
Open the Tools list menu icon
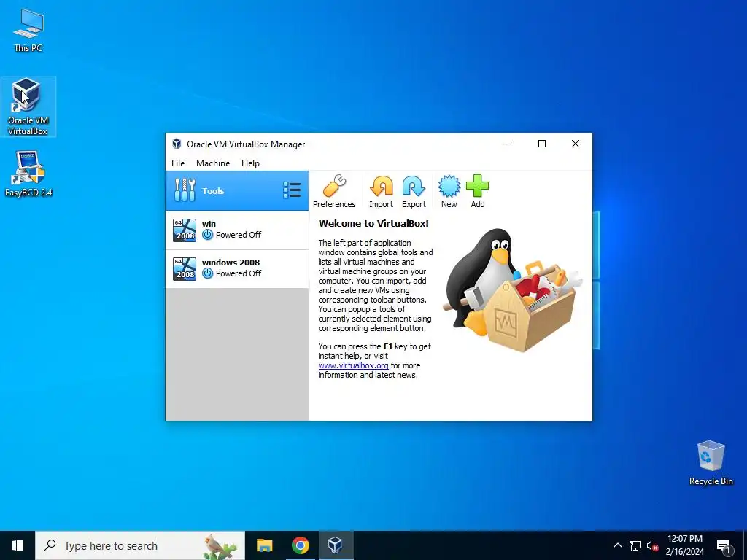292,190
